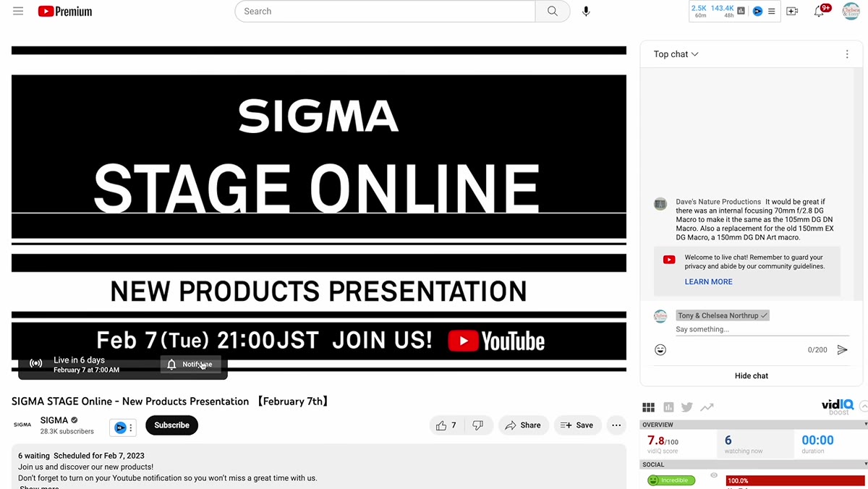Collapse the vidIQ Overview section

[865, 425]
